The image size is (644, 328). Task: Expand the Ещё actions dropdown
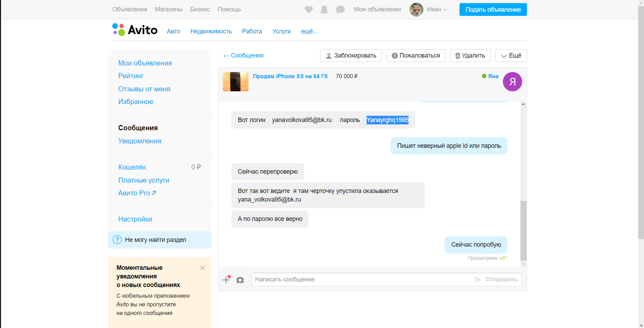(x=511, y=55)
